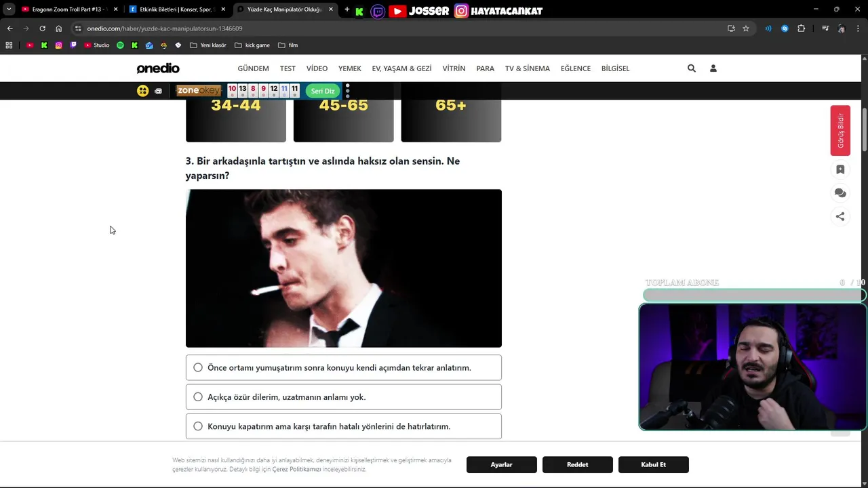The image size is (868, 488).
Task: Open the Chrome profile avatar
Action: [x=842, y=28]
